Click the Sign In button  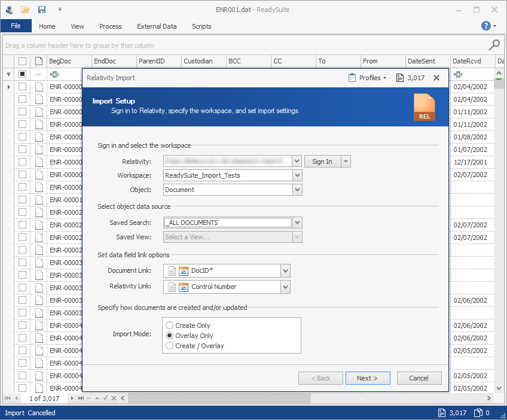(x=322, y=161)
